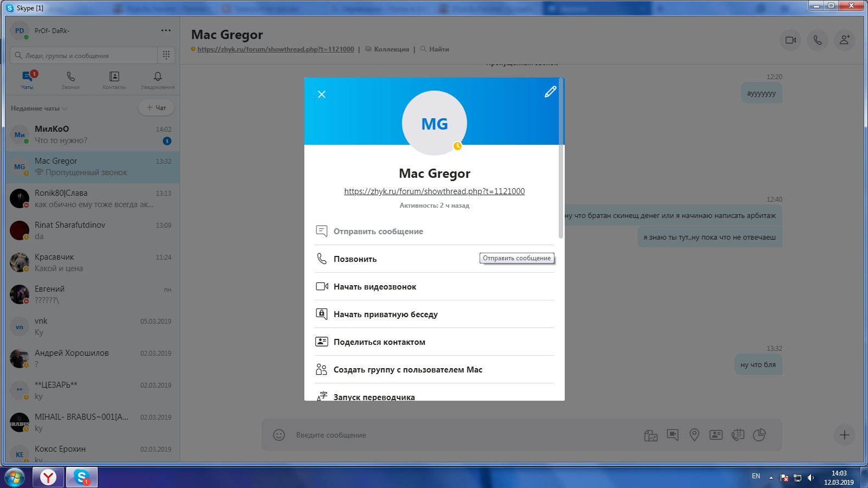Open the Уведомления tab
Viewport: 868px width, 488px height.
[x=157, y=80]
